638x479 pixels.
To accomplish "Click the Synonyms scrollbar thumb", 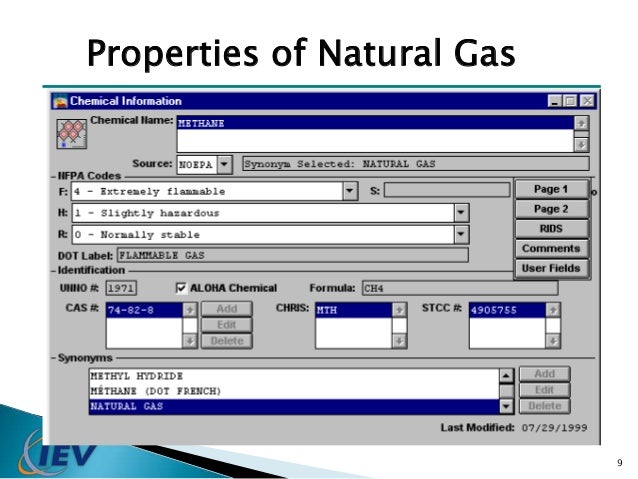I will pyautogui.click(x=506, y=391).
